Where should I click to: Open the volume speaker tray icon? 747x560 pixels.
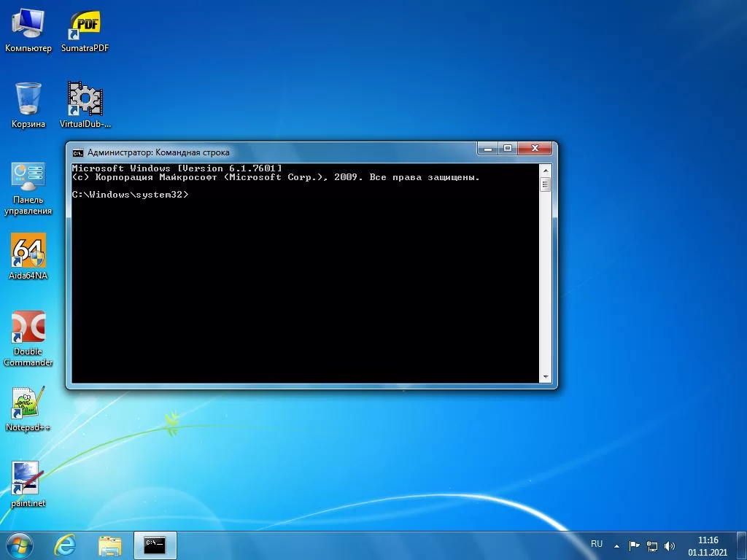670,545
